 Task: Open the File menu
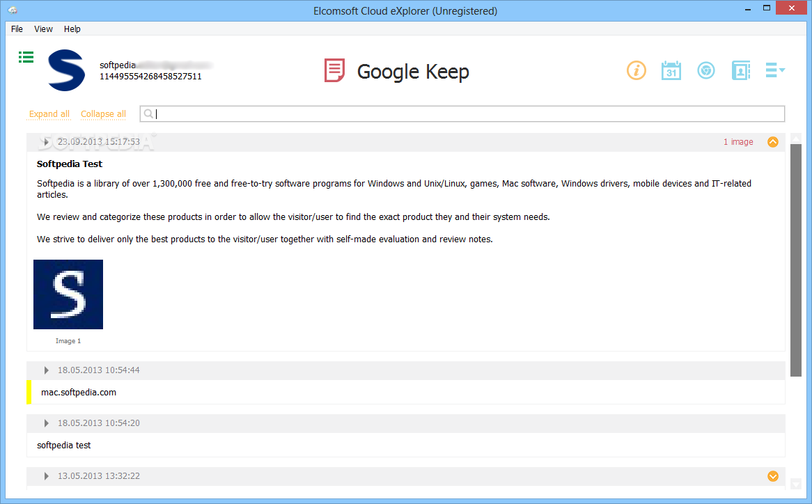click(17, 29)
